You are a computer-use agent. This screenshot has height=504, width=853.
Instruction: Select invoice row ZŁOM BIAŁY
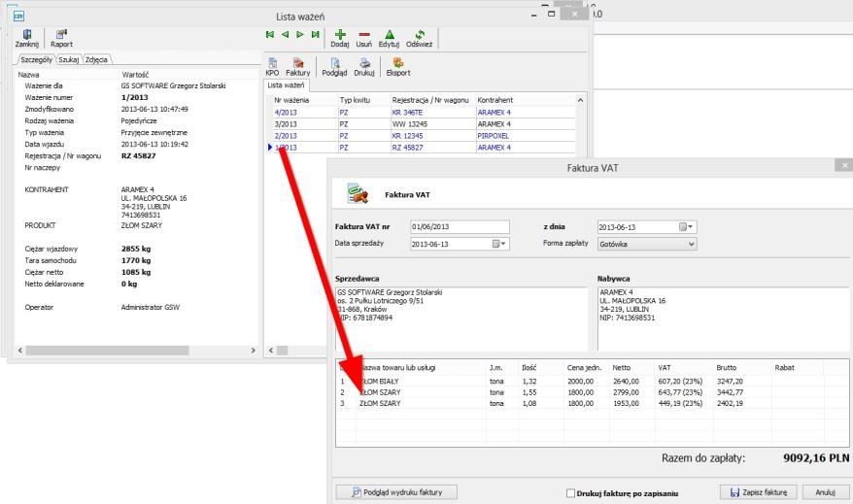592,381
